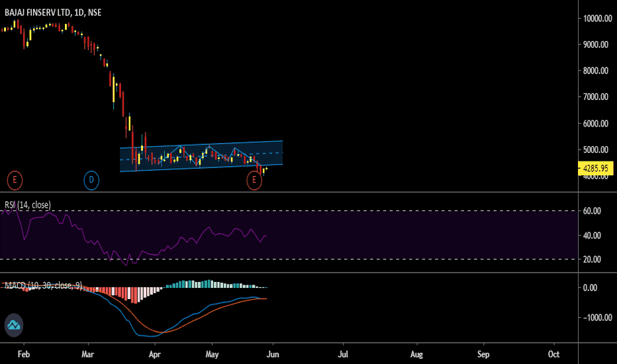Click the earnings E marker near late May
Screen dimensions: 617x364
254,180
